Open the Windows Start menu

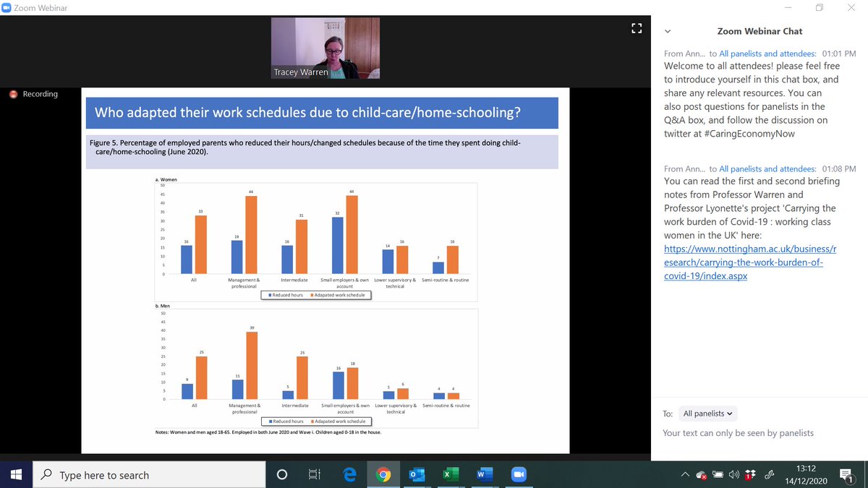pyautogui.click(x=14, y=474)
